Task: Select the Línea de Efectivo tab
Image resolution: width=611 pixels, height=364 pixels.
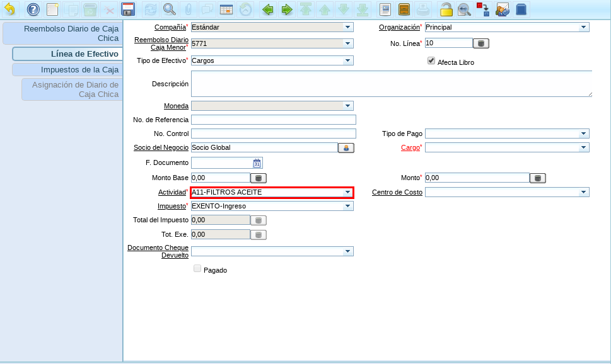Action: coord(68,54)
